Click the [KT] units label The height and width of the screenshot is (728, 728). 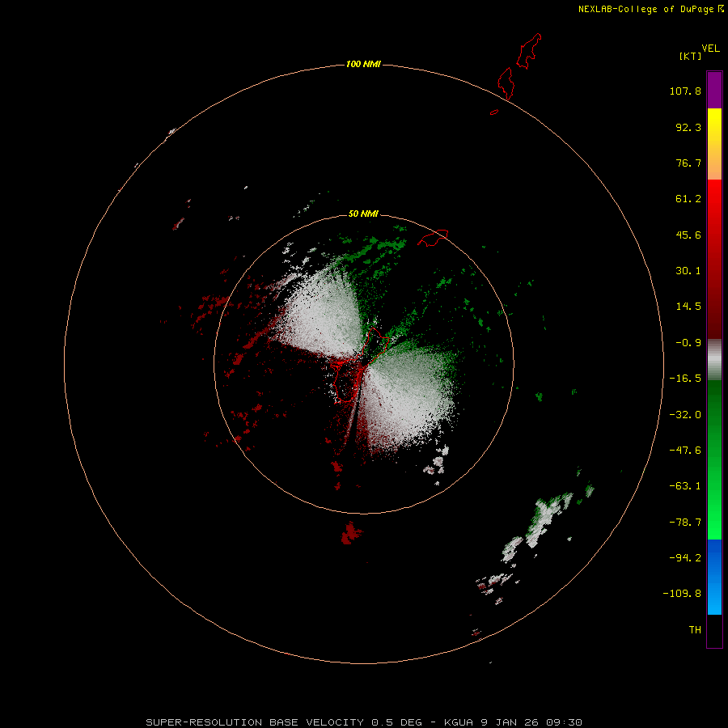[x=690, y=56]
